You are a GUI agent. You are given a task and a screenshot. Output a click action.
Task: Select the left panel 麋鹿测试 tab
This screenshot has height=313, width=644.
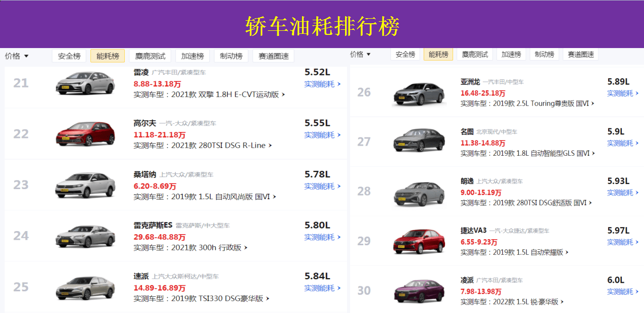(150, 56)
